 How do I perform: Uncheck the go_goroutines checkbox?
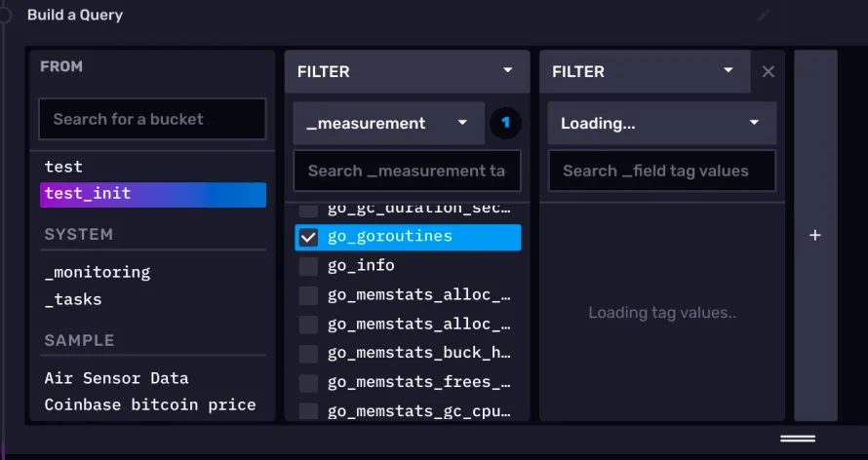(308, 237)
